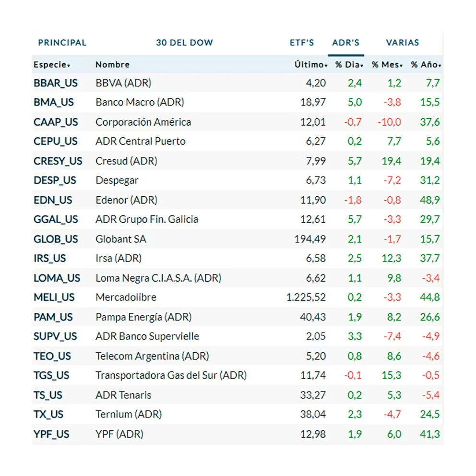476x476 pixels.
Task: Select the name 'ADR Central Puerto'
Action: coord(141,142)
